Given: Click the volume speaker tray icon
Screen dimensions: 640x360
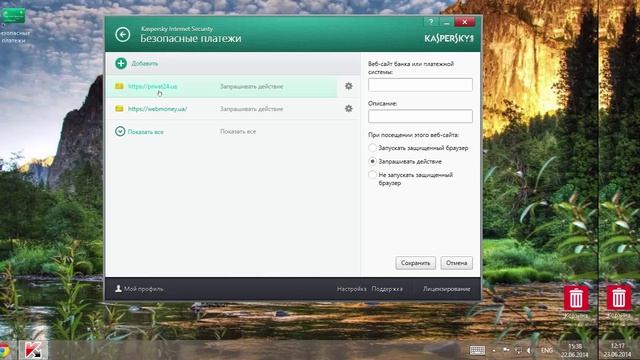Looking at the screenshot, I should coord(529,350).
